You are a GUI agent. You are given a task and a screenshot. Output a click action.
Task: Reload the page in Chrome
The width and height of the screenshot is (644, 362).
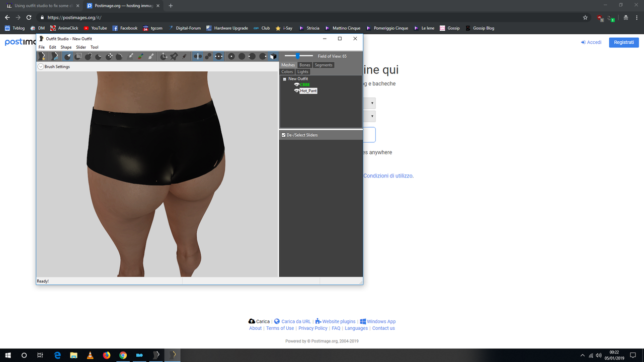pyautogui.click(x=29, y=17)
